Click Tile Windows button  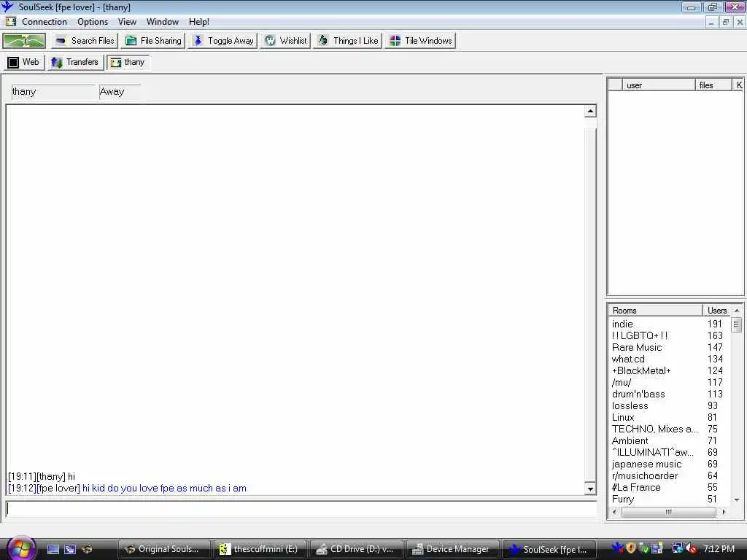coord(420,41)
